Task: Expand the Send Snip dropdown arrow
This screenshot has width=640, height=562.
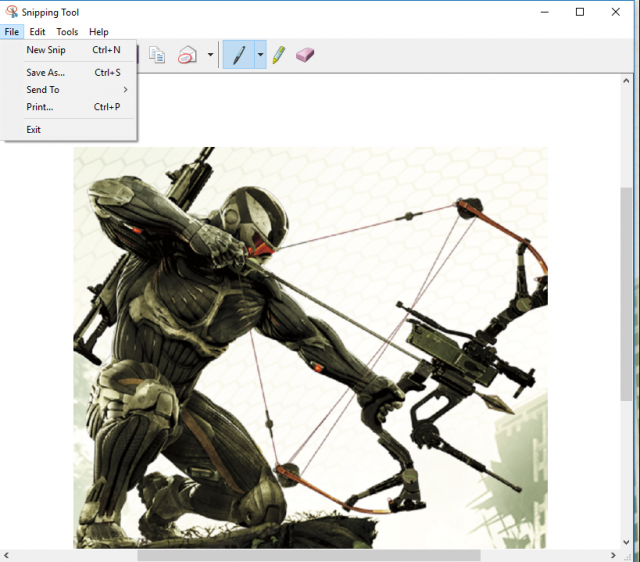Action: [x=210, y=54]
